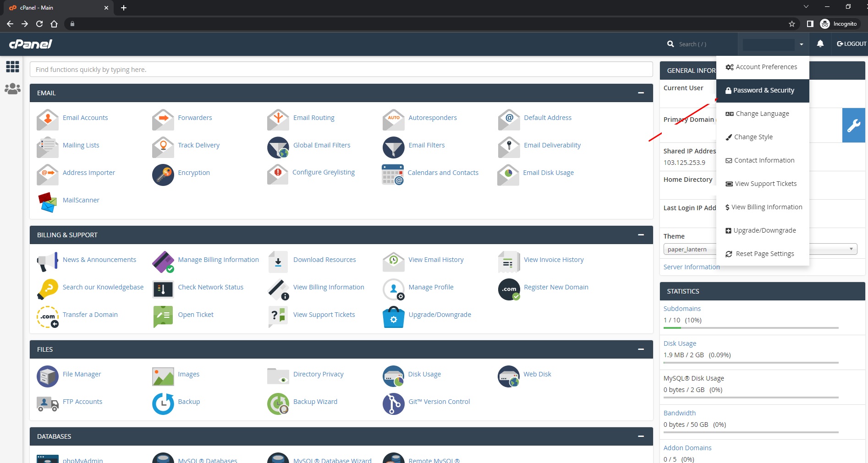
Task: Collapse the EMAIL section
Action: pos(641,93)
